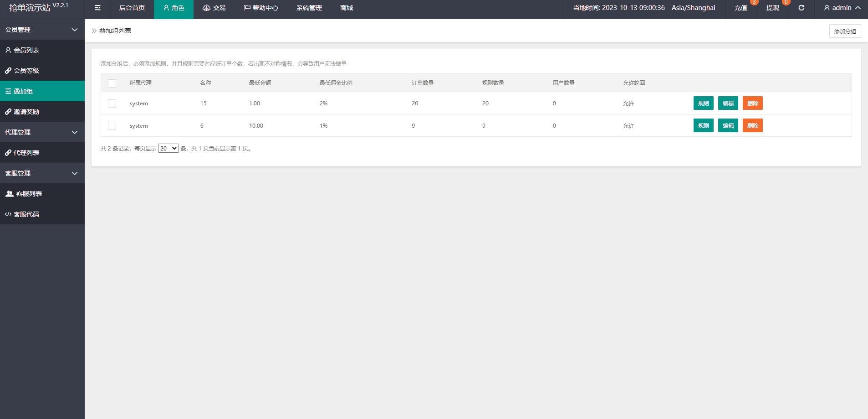The height and width of the screenshot is (419, 868).
Task: Click the hamburger menu collapse icon
Action: coord(97,8)
